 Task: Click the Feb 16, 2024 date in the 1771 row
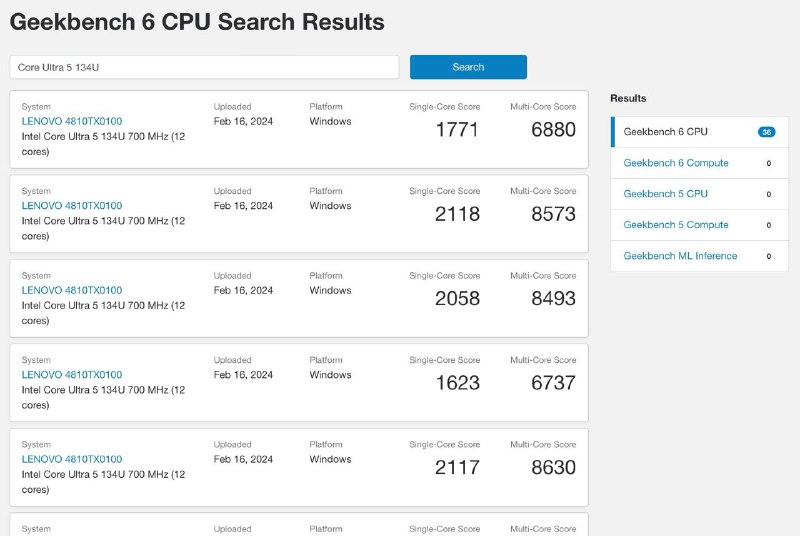(243, 121)
